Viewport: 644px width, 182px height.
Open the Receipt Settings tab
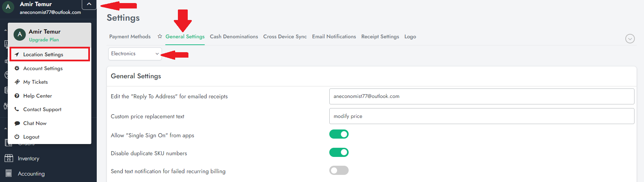point(380,37)
